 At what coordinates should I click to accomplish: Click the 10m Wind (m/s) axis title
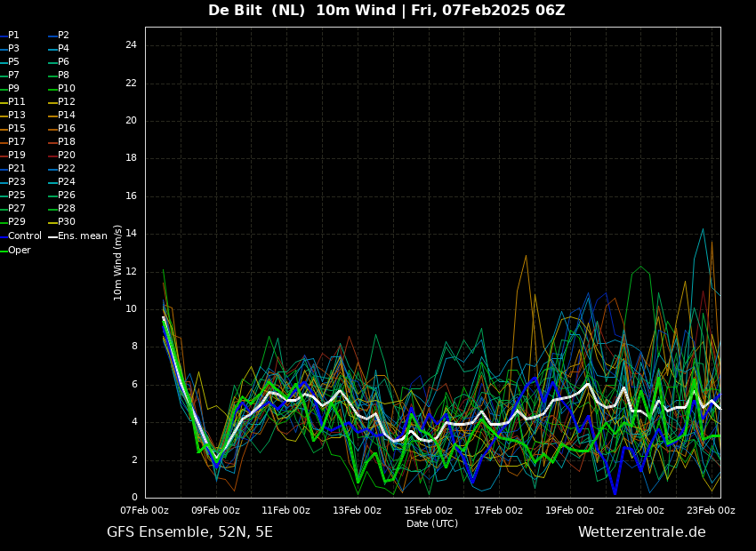[118, 262]
